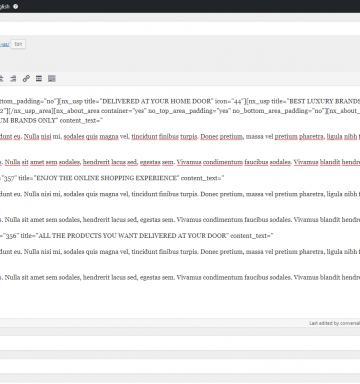The width and height of the screenshot is (360, 384).
Task: Click into the post title field
Action: [180, 28]
